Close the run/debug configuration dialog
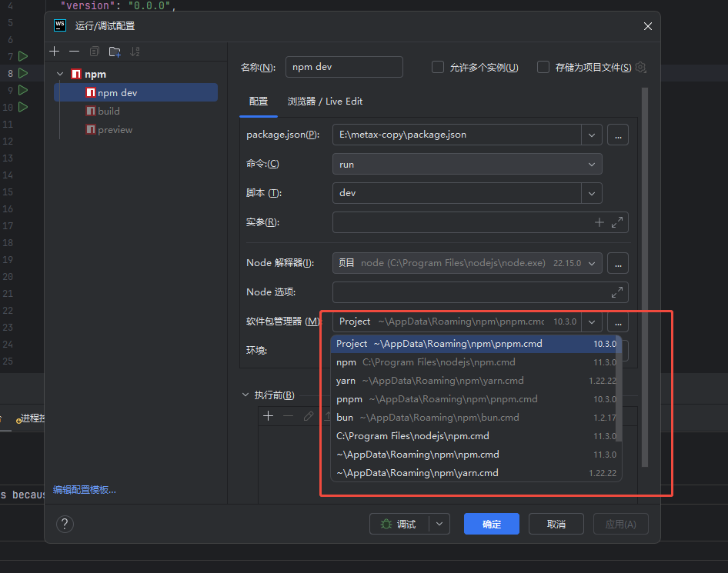The height and width of the screenshot is (573, 728). [x=648, y=26]
